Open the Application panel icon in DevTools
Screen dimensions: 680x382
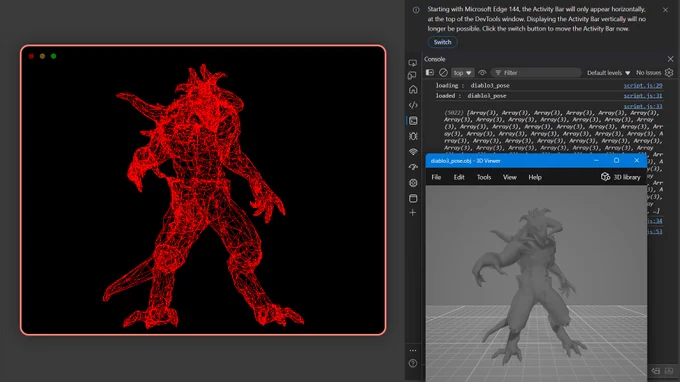[413, 198]
